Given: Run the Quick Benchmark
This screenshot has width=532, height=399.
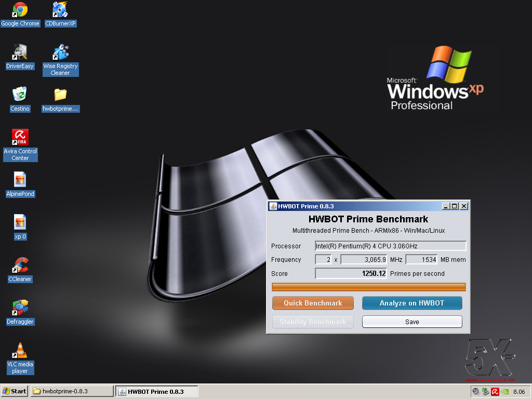Looking at the screenshot, I should click(x=313, y=303).
